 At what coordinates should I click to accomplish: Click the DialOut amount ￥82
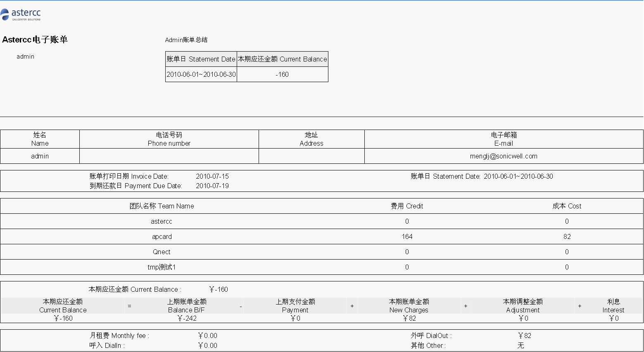click(x=524, y=335)
